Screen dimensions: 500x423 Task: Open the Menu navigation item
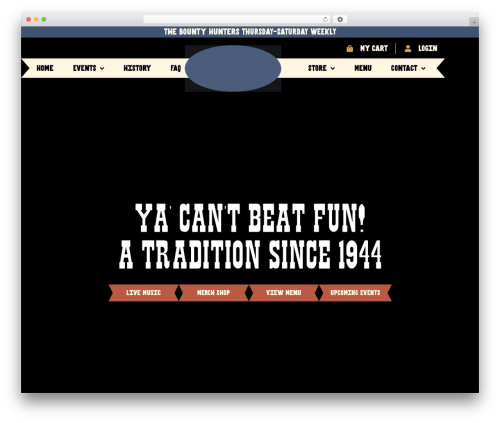(x=363, y=68)
